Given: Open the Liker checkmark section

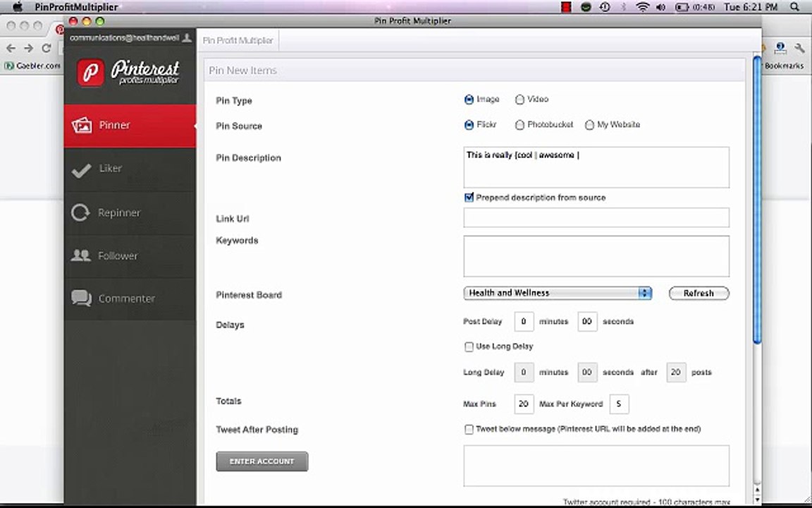Looking at the screenshot, I should pyautogui.click(x=130, y=169).
